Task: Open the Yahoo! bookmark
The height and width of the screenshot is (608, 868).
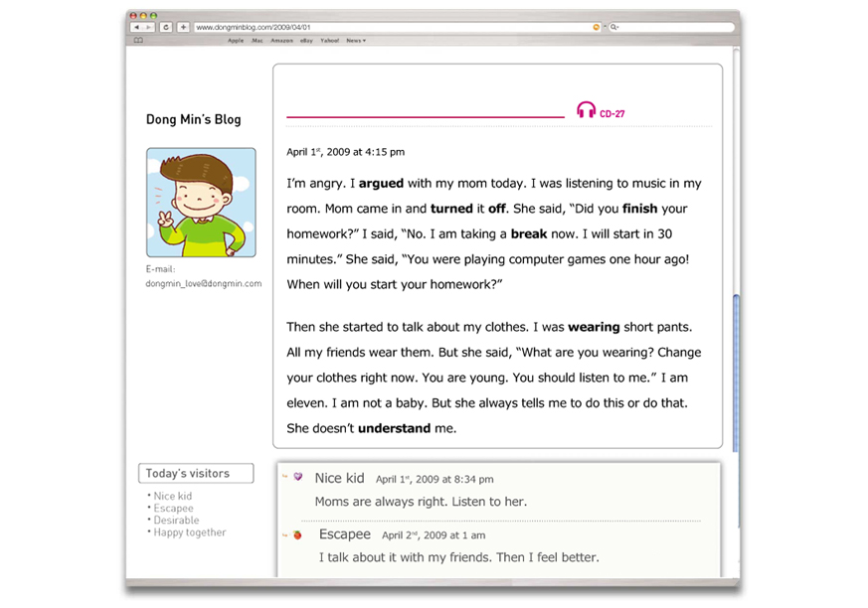Action: 329,41
